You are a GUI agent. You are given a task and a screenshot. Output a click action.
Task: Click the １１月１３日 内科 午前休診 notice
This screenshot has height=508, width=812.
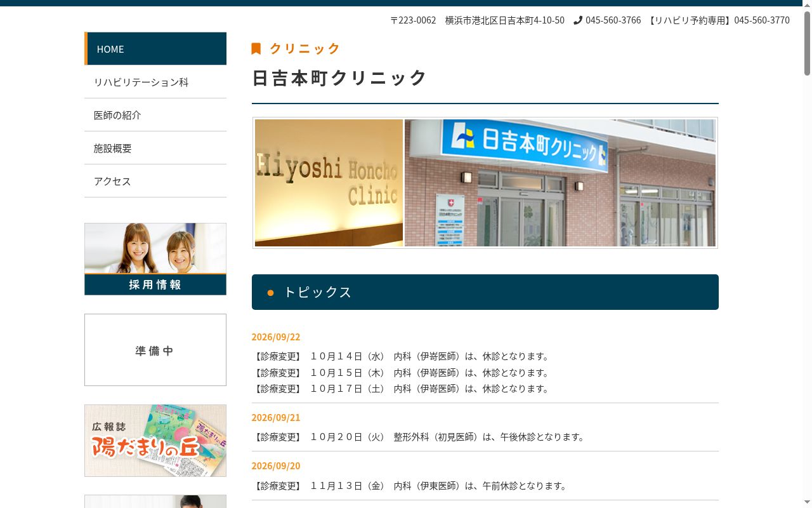coord(411,486)
